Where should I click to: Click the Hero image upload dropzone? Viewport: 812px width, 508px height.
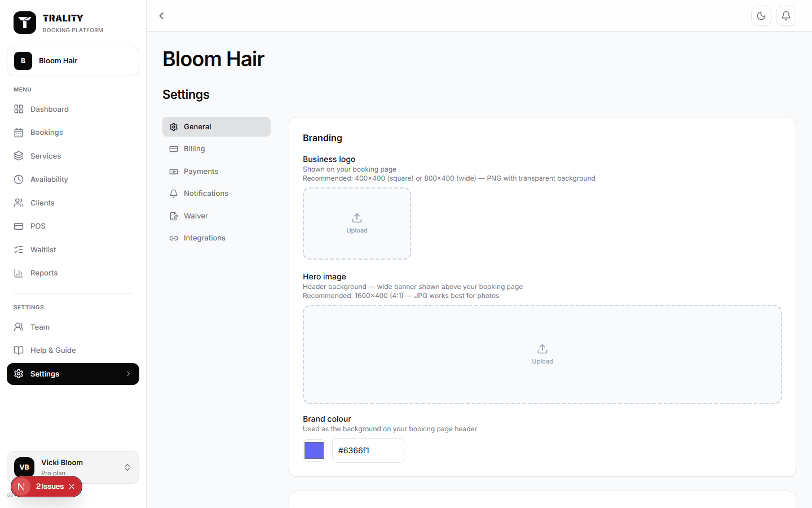tap(542, 354)
